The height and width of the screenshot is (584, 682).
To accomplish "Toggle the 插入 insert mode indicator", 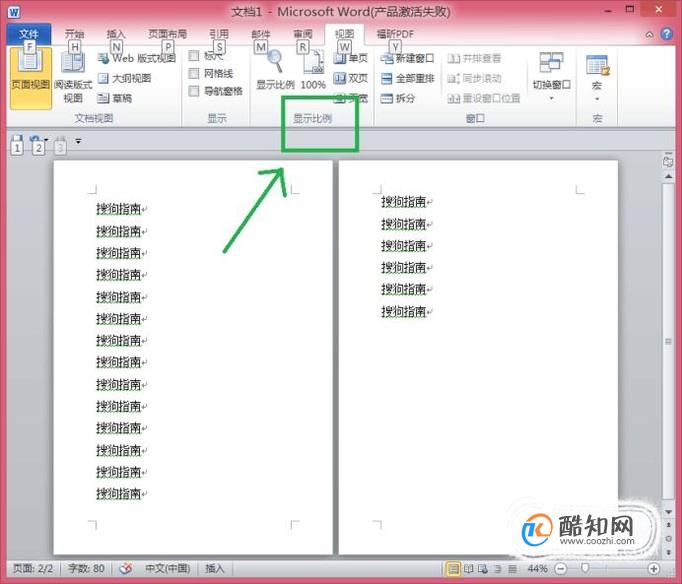I will [x=214, y=568].
